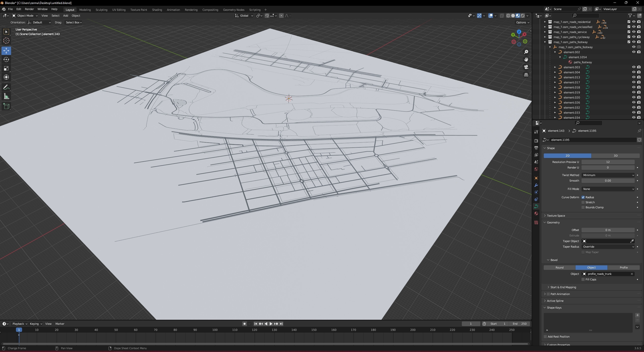Open the Texture properties checker tab
644x352 pixels.
tap(536, 222)
